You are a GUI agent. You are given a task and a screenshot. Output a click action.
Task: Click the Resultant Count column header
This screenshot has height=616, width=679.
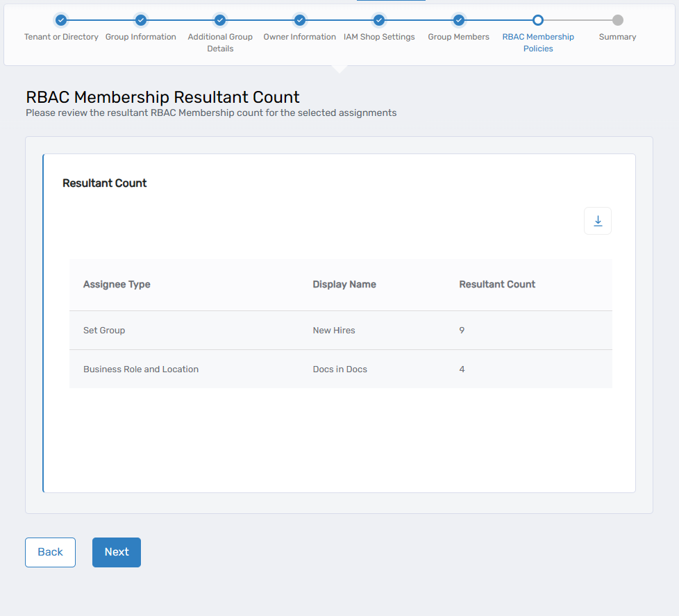click(x=497, y=284)
